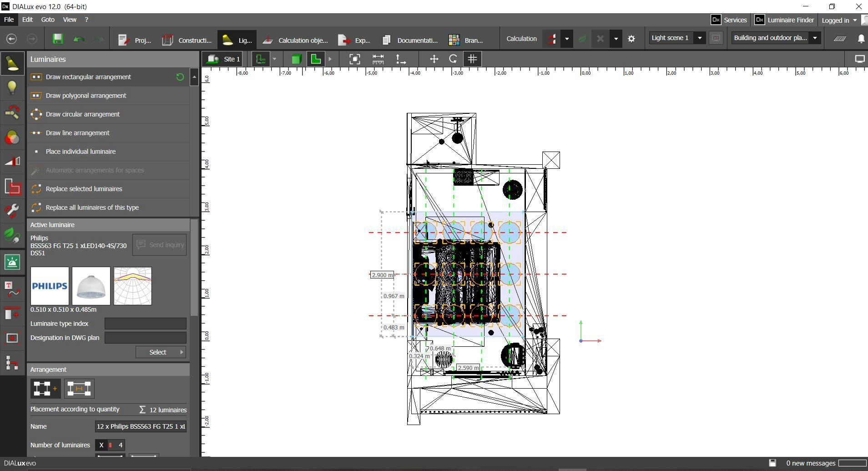Switch to 3D view cube
The height and width of the screenshot is (471, 868).
[296, 59]
